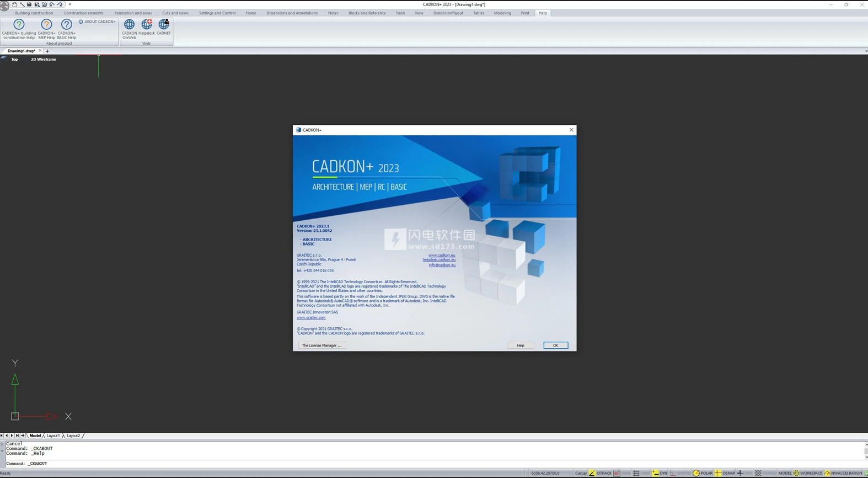The image size is (868, 478).
Task: Toggle POLAR tracking in status bar
Action: [x=703, y=473]
